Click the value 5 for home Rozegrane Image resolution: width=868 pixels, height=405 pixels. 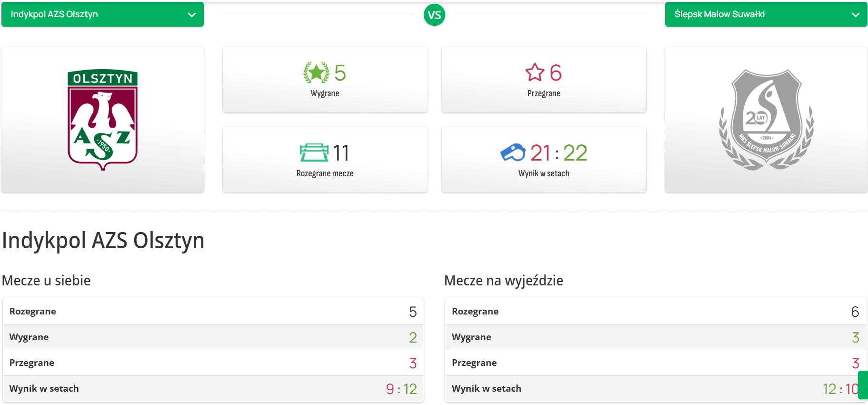click(413, 312)
